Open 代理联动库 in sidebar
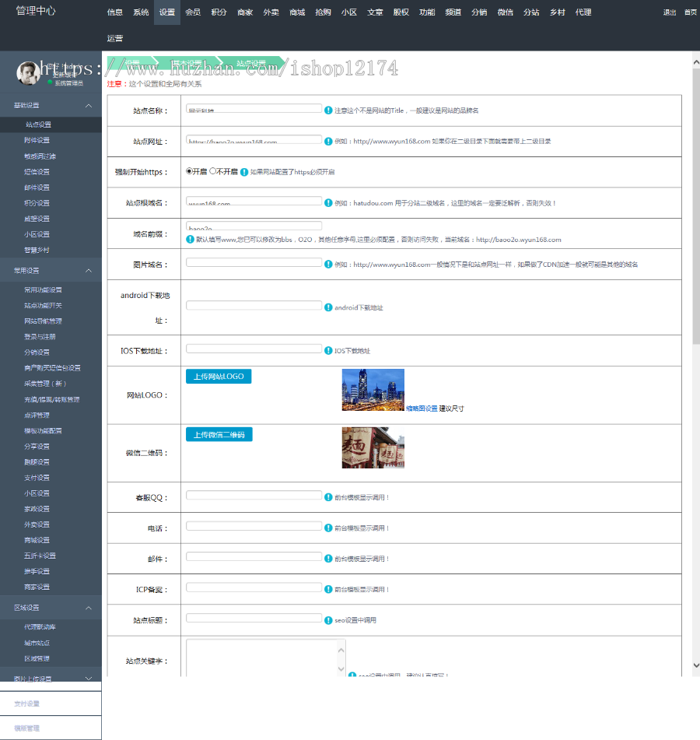The height and width of the screenshot is (740, 700). (x=40, y=626)
